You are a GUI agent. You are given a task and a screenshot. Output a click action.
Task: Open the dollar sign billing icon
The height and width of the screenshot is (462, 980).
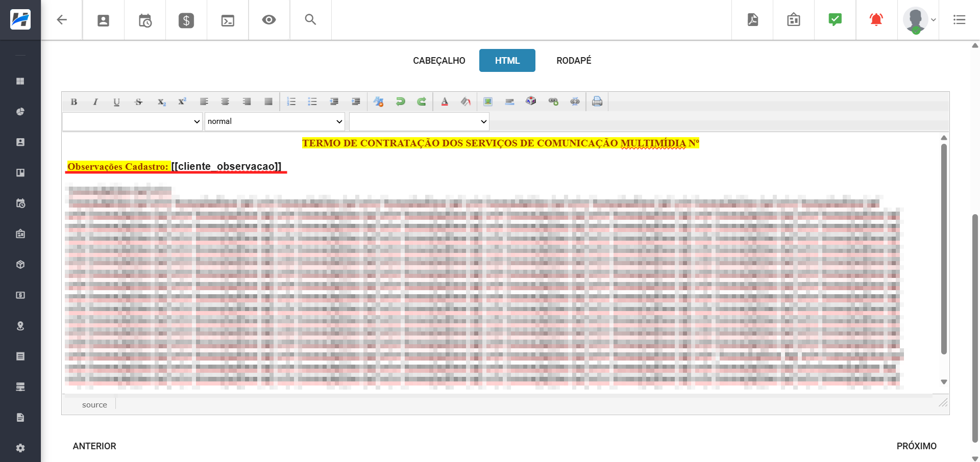tap(186, 20)
